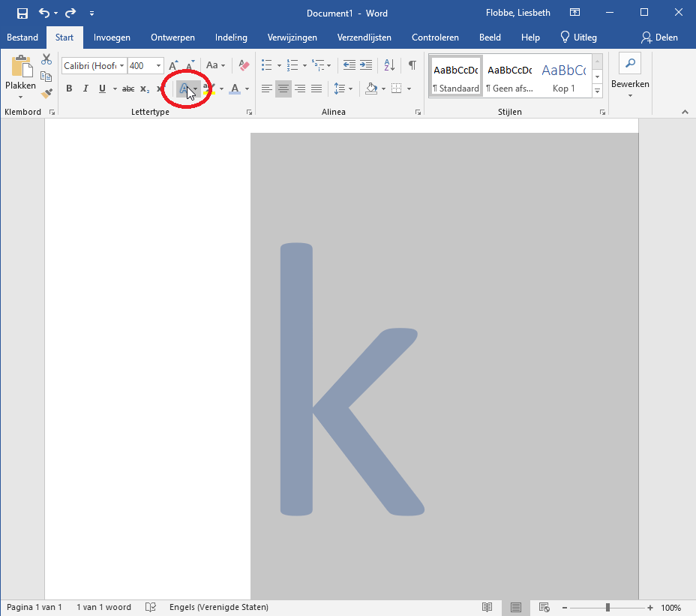This screenshot has width=696, height=616.
Task: Switch to the Controleren tab
Action: click(435, 38)
